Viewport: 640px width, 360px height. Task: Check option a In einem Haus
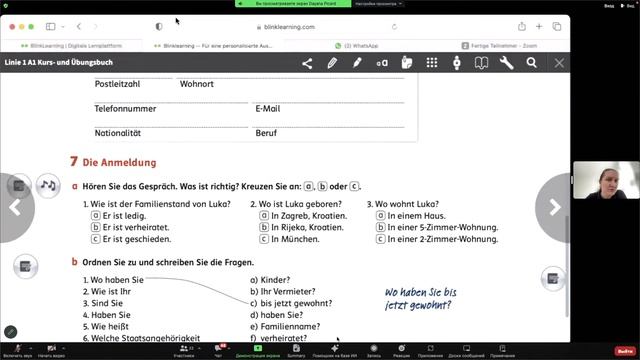pos(380,216)
